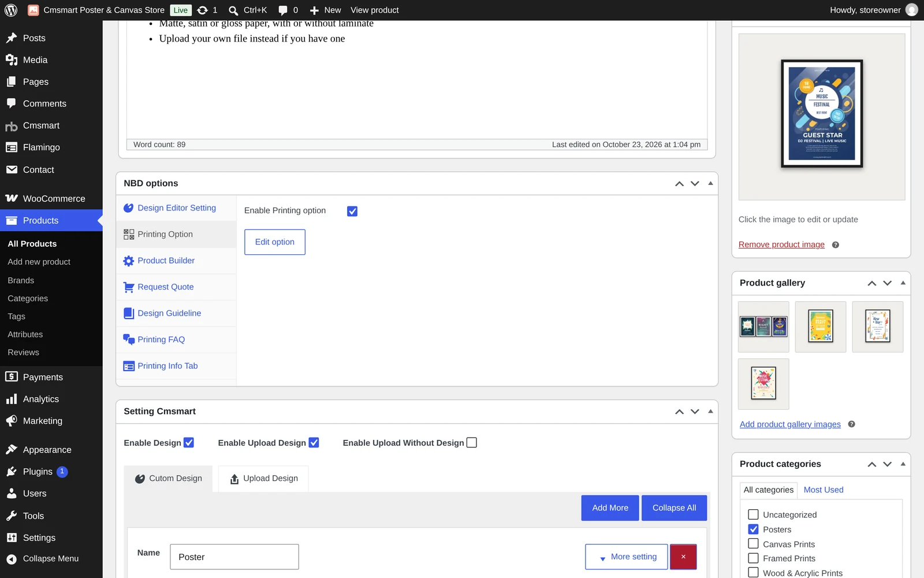
Task: Click the storeowner avatar icon
Action: [911, 10]
